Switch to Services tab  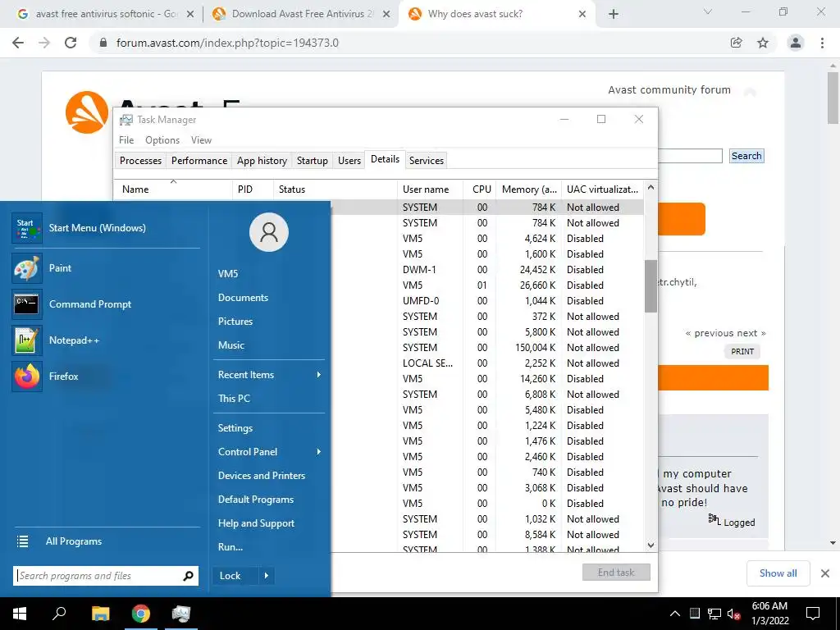(x=427, y=161)
